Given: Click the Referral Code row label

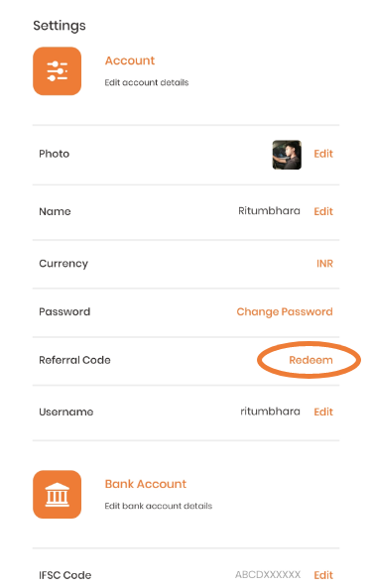Looking at the screenshot, I should coord(74,360).
